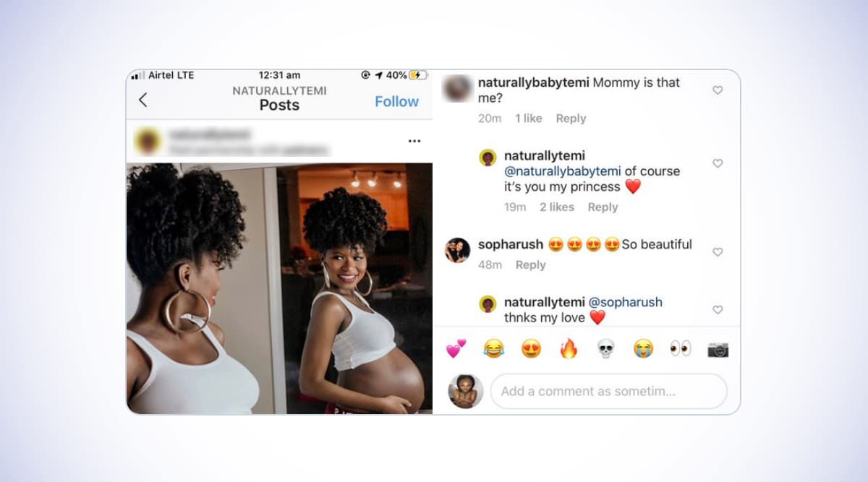The image size is (868, 482).
Task: Like the "of course it's you my princess" reply
Action: [718, 163]
